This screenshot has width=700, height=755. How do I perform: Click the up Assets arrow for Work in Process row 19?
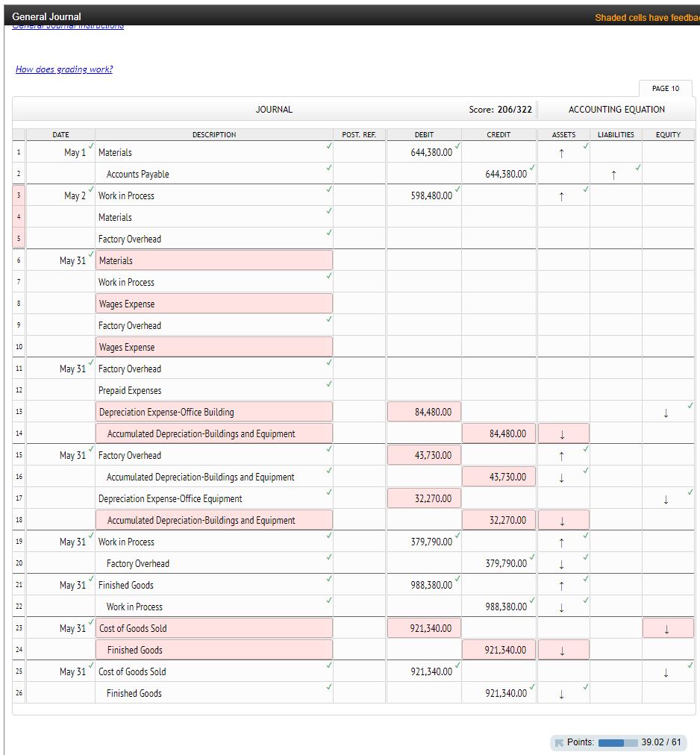click(563, 542)
